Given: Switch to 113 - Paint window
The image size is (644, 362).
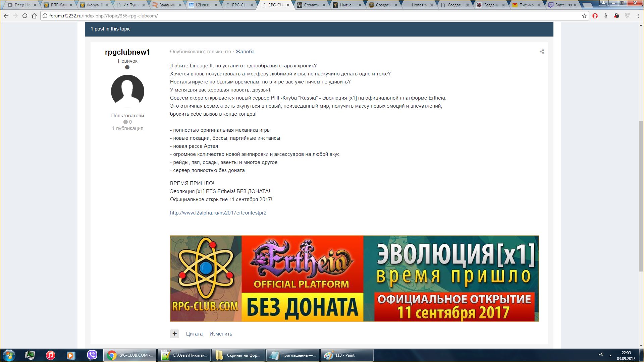Looking at the screenshot, I should point(347,355).
